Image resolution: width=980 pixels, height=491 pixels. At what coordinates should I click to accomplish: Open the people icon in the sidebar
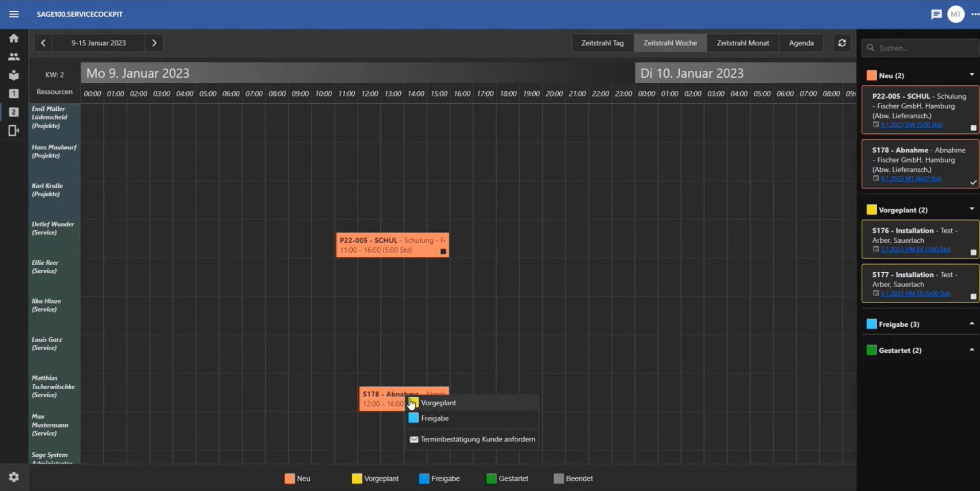coord(14,57)
